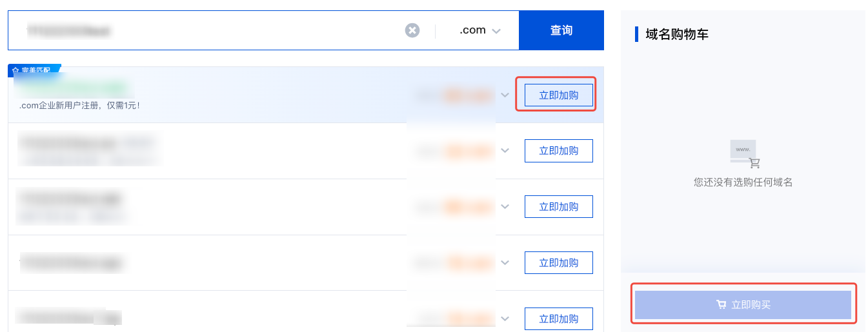
Task: Click the 域名购物车 panel heading
Action: 677,34
